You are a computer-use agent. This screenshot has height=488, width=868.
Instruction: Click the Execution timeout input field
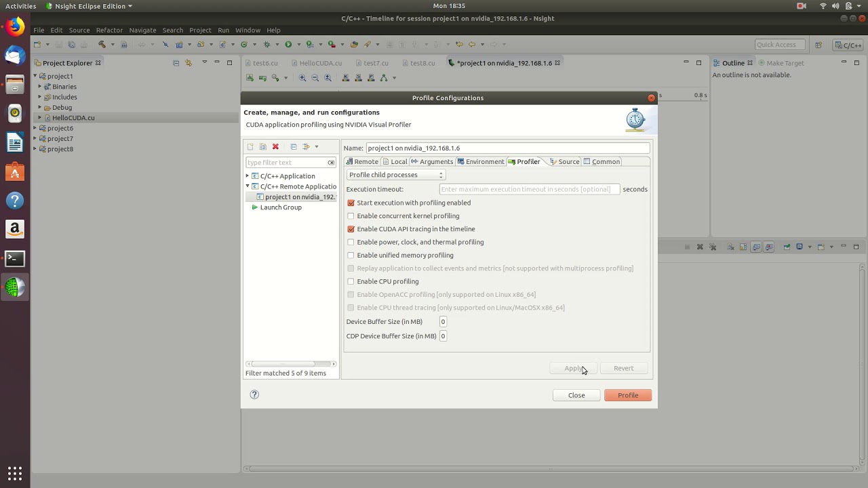coord(530,189)
